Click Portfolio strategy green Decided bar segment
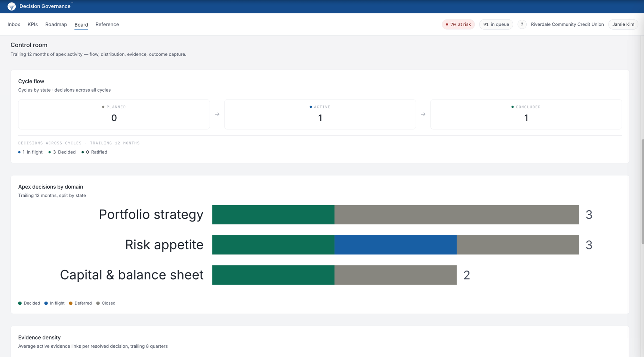Image resolution: width=644 pixels, height=357 pixels. [273, 214]
